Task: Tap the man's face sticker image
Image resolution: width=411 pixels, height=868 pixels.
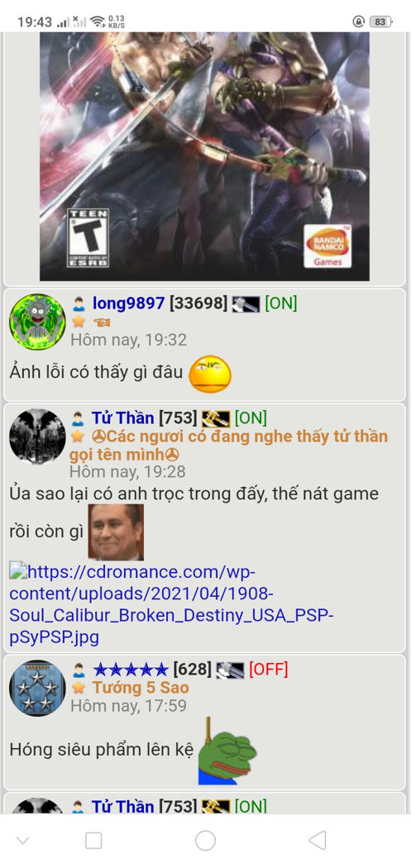Action: pyautogui.click(x=116, y=532)
